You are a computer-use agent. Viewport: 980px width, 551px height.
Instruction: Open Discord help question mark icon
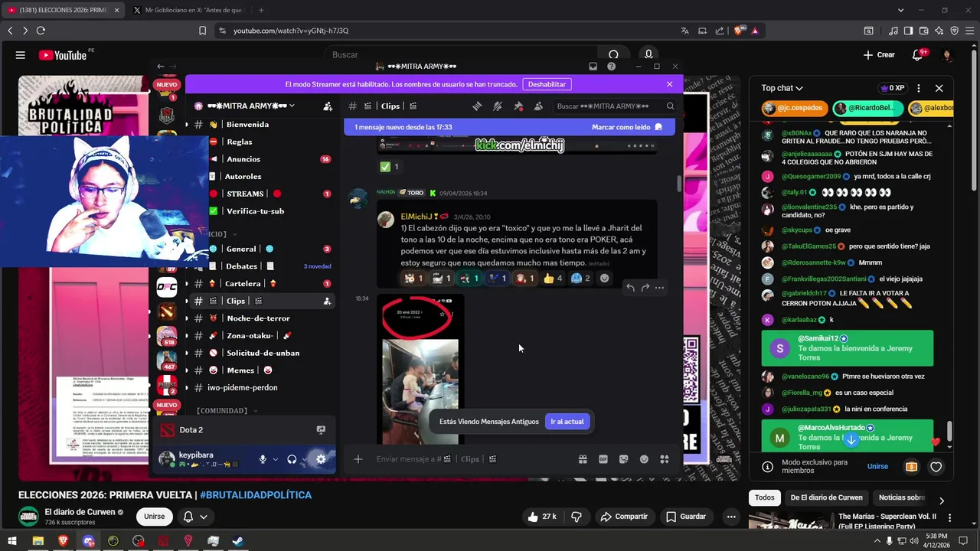[611, 67]
